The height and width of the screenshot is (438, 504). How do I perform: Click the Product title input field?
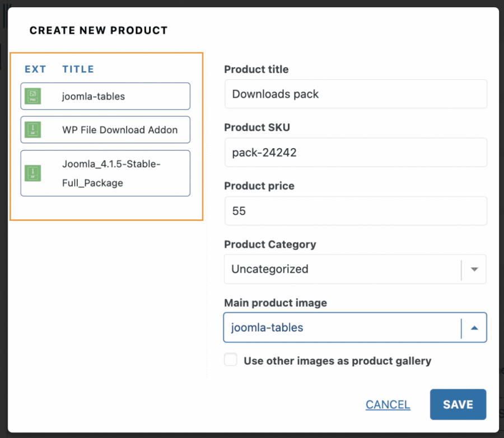tap(356, 94)
